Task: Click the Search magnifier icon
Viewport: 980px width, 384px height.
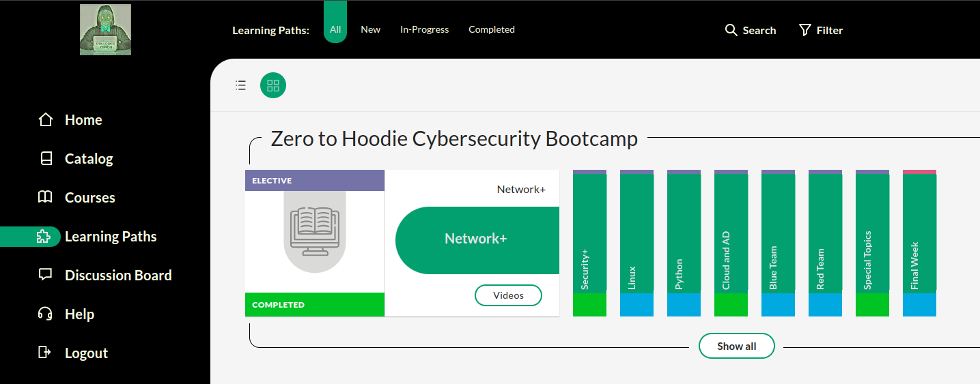Action: (x=731, y=30)
